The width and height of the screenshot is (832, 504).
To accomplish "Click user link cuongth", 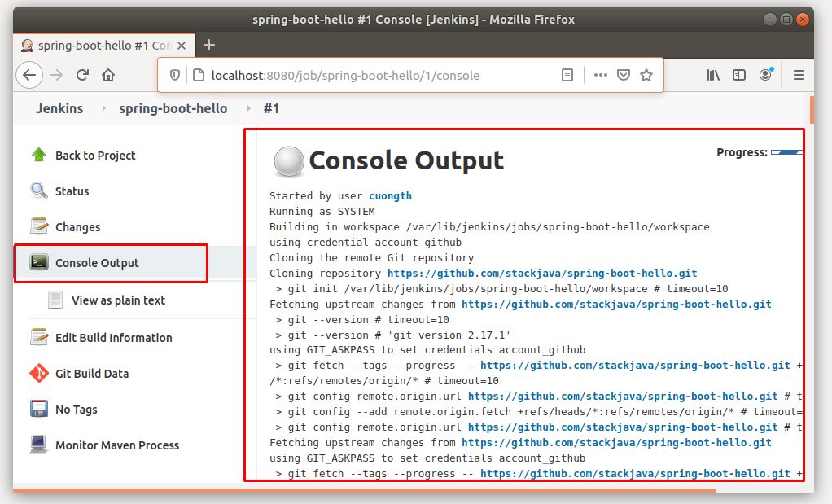I will coord(390,195).
